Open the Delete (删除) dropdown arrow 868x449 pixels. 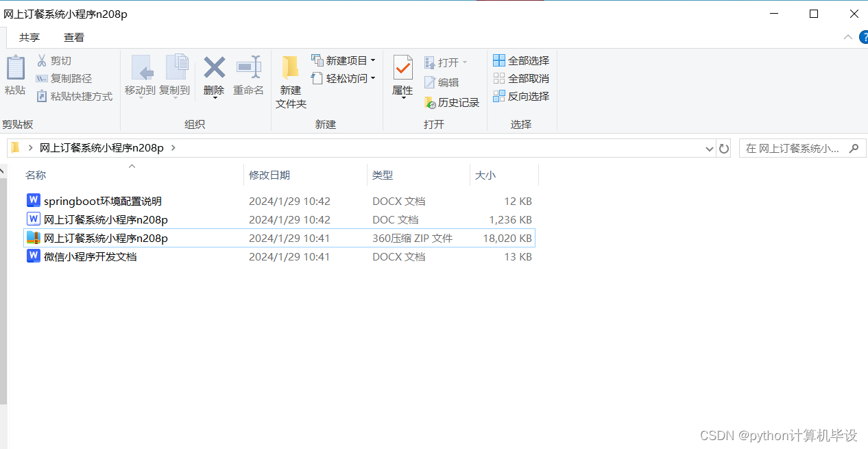click(215, 98)
